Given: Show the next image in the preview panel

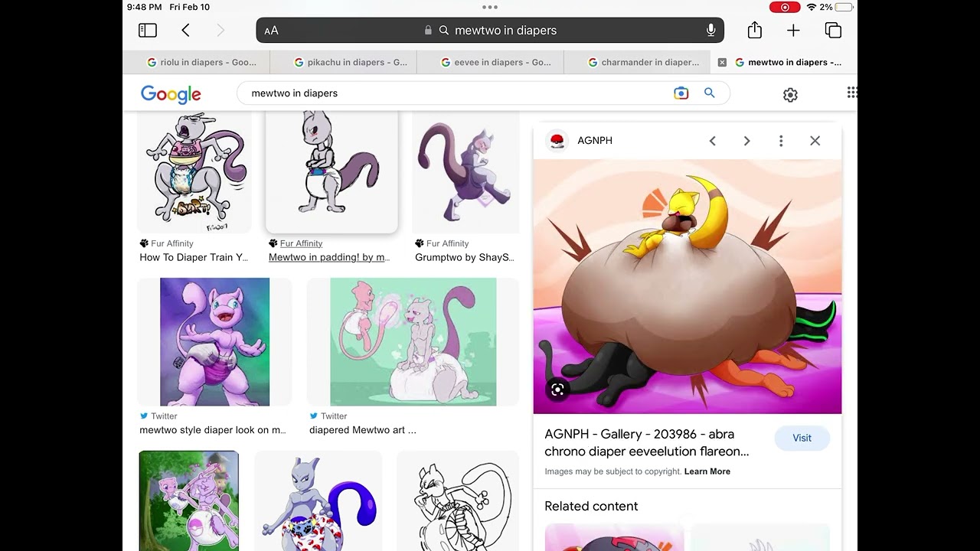Looking at the screenshot, I should (x=746, y=141).
